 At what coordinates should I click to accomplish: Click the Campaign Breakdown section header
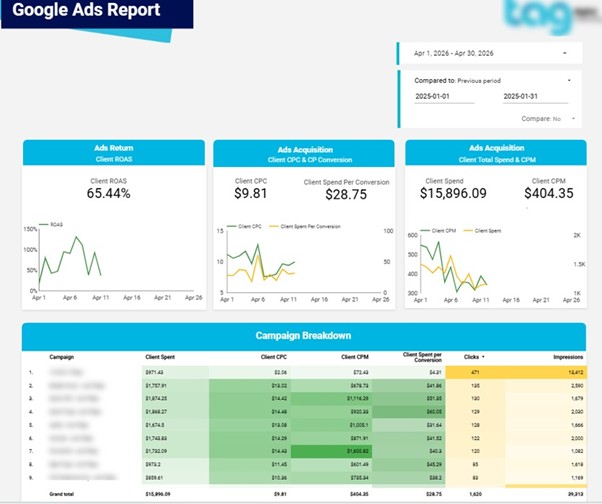pos(304,336)
